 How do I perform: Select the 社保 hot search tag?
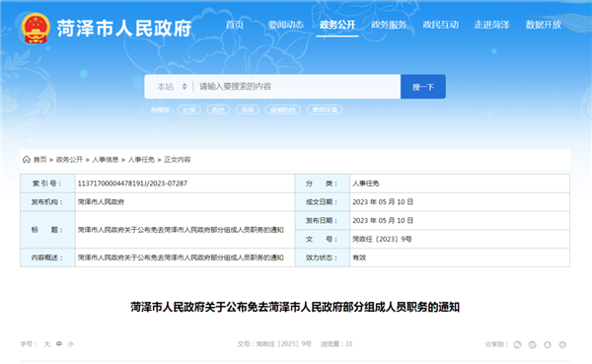[x=189, y=109]
